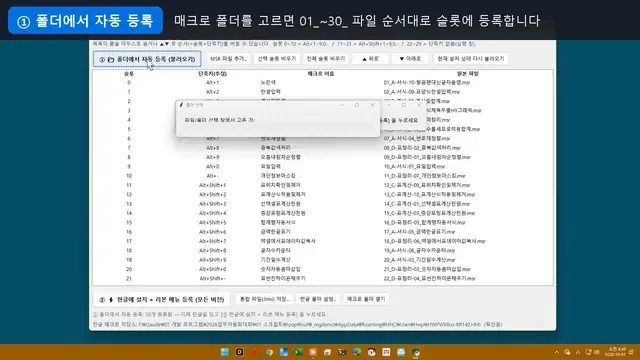Click file 02_A-서식-09 .msr entry

click(422, 92)
